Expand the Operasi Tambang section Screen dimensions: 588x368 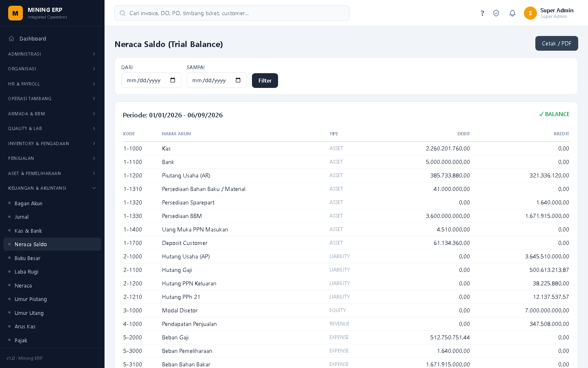point(52,99)
